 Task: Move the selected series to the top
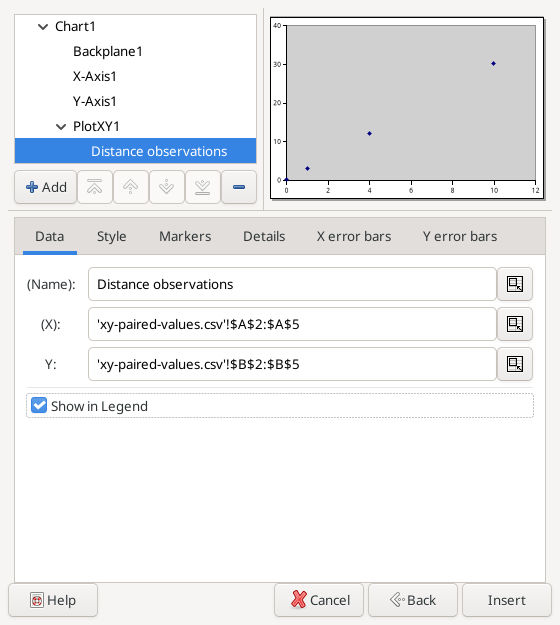[x=94, y=187]
